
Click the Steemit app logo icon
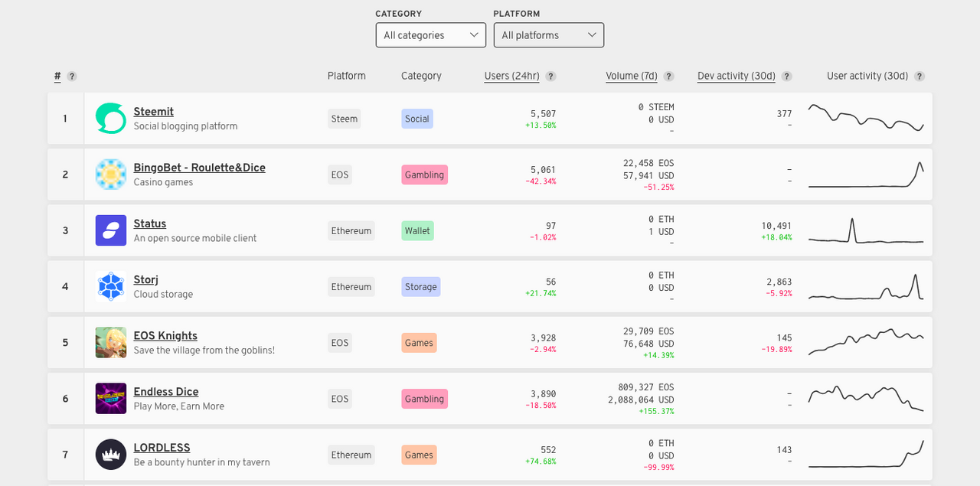[111, 119]
